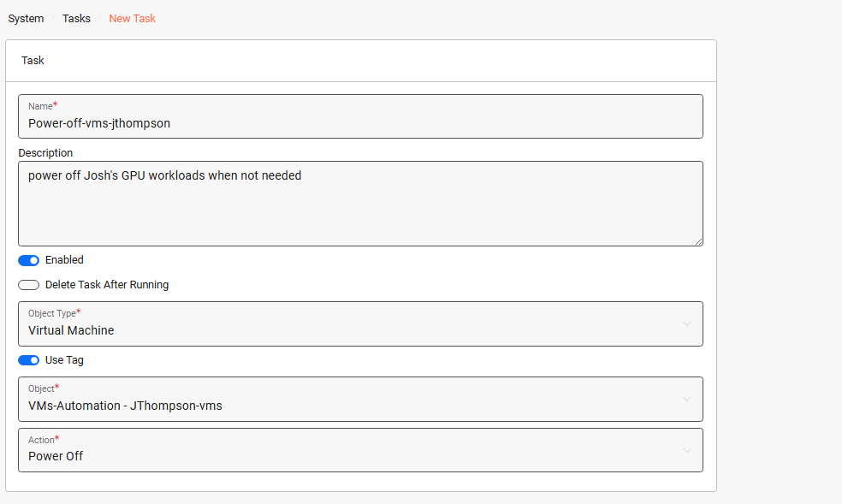Click the description text about GPU workloads
The width and height of the screenshot is (842, 504).
point(163,175)
